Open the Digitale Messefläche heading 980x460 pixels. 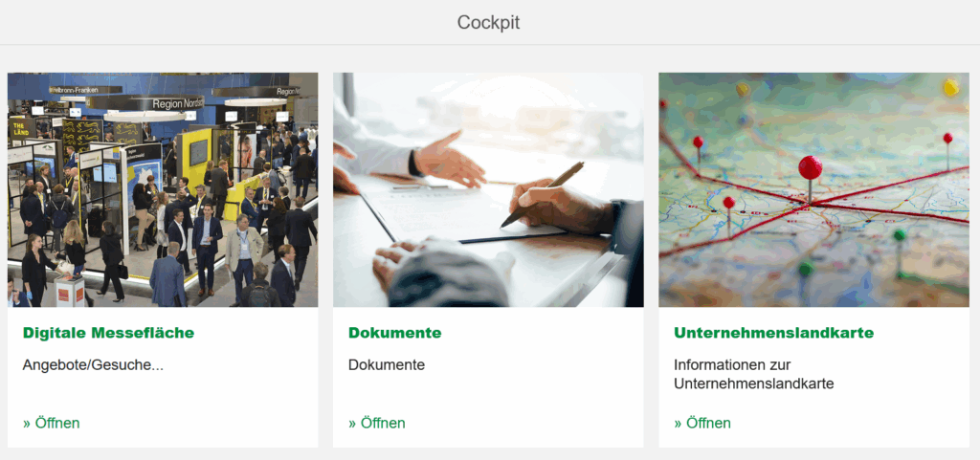click(108, 333)
